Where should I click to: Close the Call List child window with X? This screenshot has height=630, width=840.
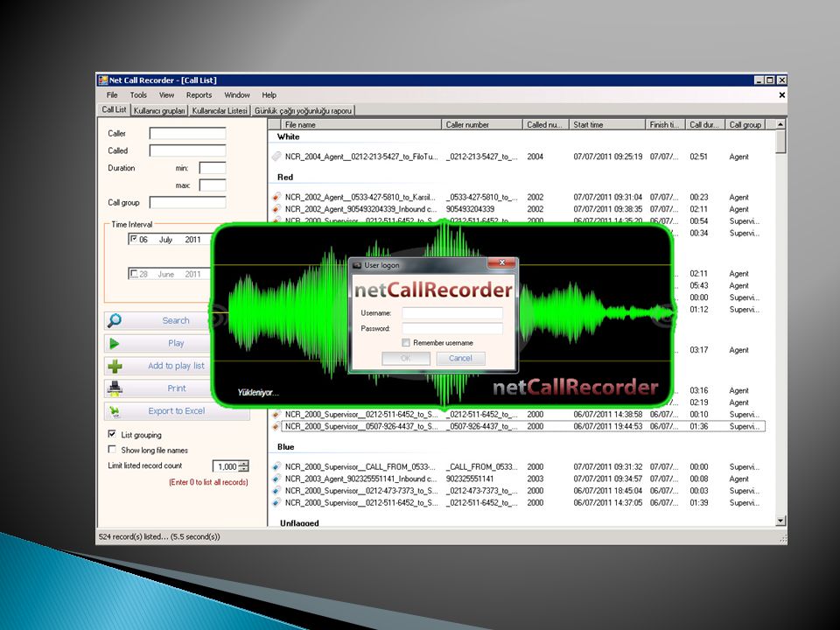coord(781,94)
